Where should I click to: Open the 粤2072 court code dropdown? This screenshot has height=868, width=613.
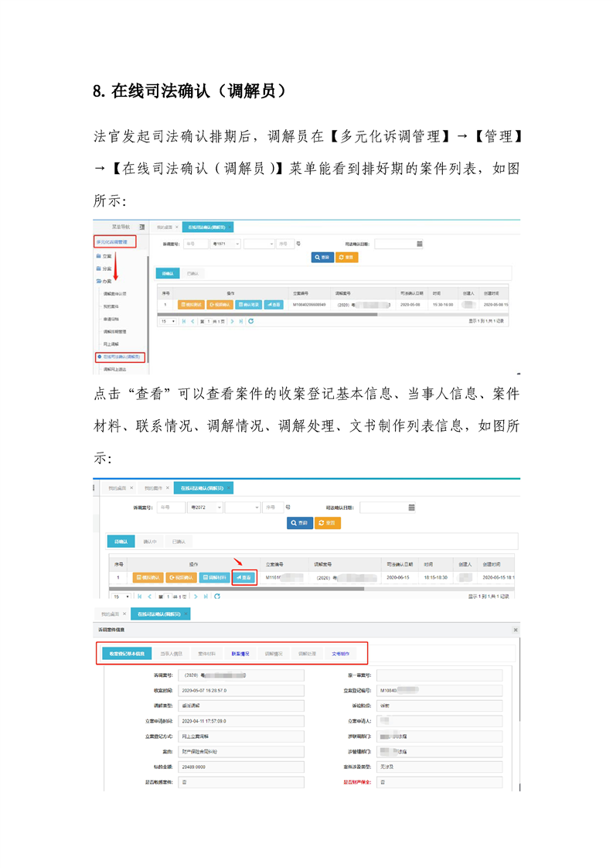coord(206,507)
